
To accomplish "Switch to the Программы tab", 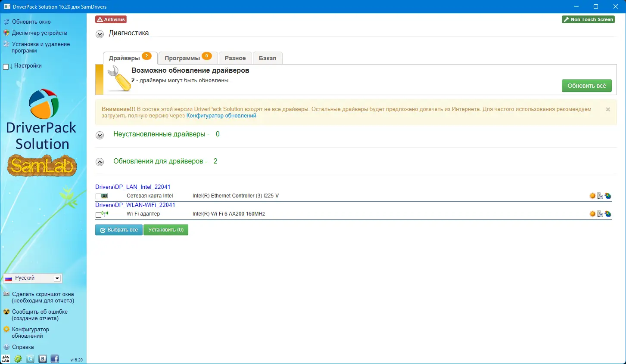I will (188, 58).
